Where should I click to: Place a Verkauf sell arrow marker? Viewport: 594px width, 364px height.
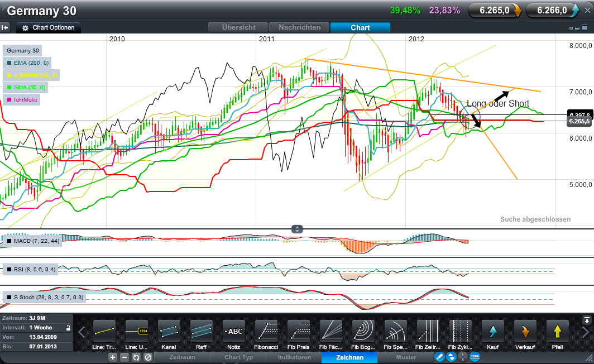(x=525, y=331)
